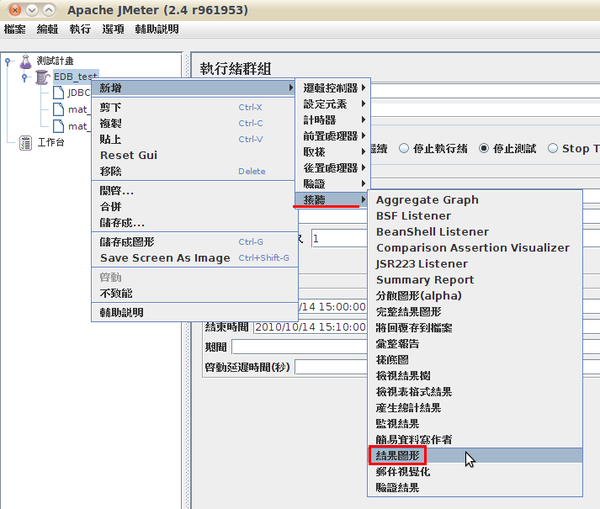The image size is (600, 509).
Task: Choose 合併 from the context menu
Action: pyautogui.click(x=194, y=207)
